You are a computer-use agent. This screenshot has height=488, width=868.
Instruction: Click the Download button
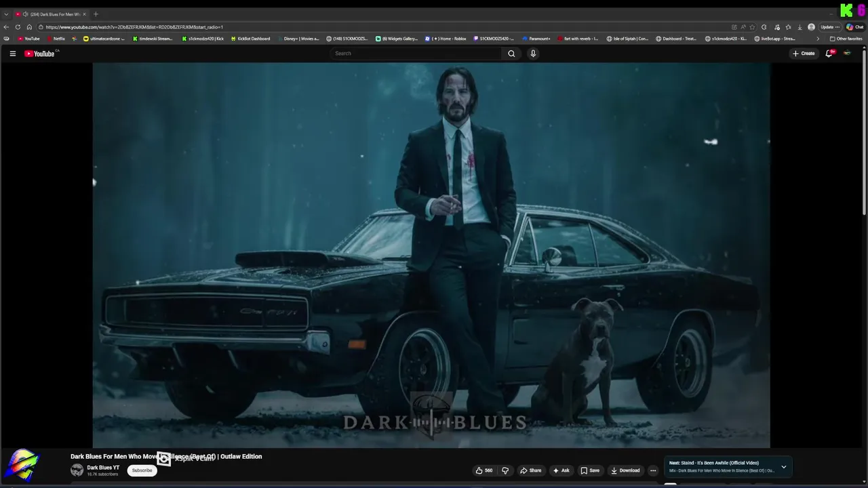[625, 470]
